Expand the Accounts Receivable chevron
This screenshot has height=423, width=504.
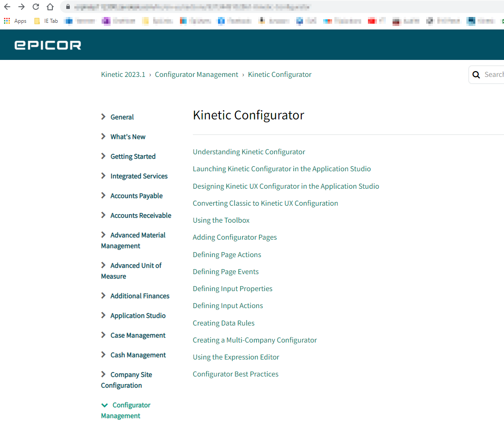[x=103, y=215]
